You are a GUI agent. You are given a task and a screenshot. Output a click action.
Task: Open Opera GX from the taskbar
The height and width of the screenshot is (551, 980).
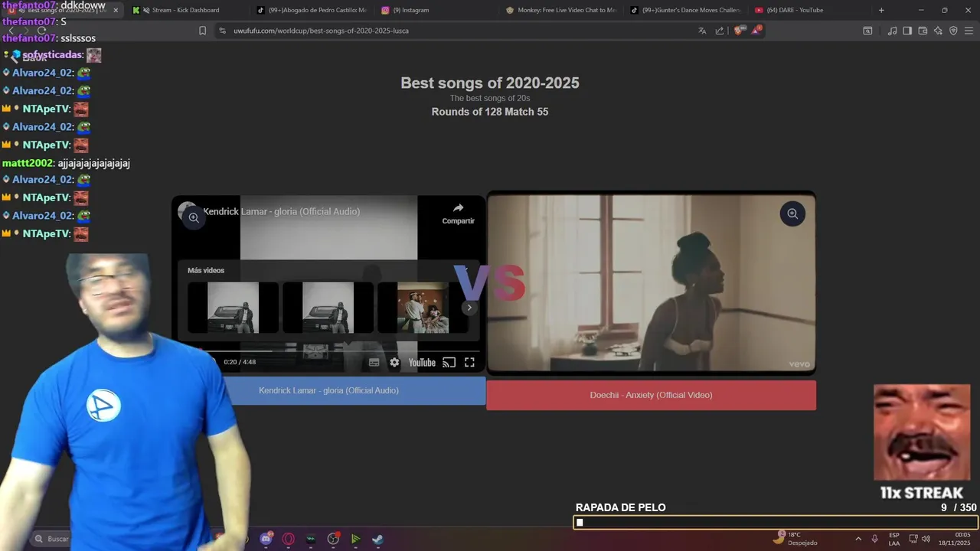coord(289,539)
